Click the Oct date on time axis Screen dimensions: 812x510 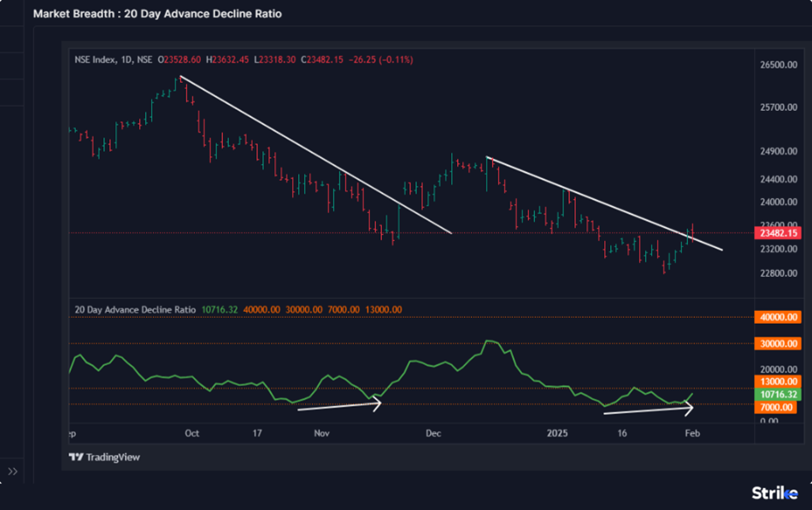(191, 433)
